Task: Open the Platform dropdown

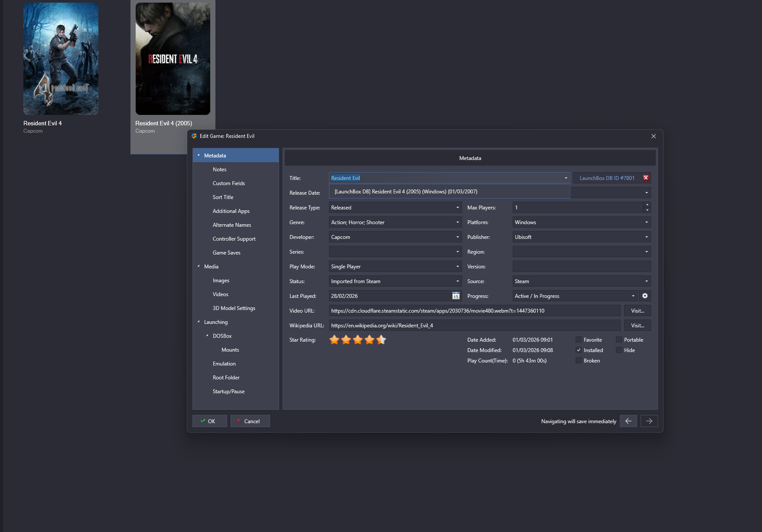Action: point(646,222)
